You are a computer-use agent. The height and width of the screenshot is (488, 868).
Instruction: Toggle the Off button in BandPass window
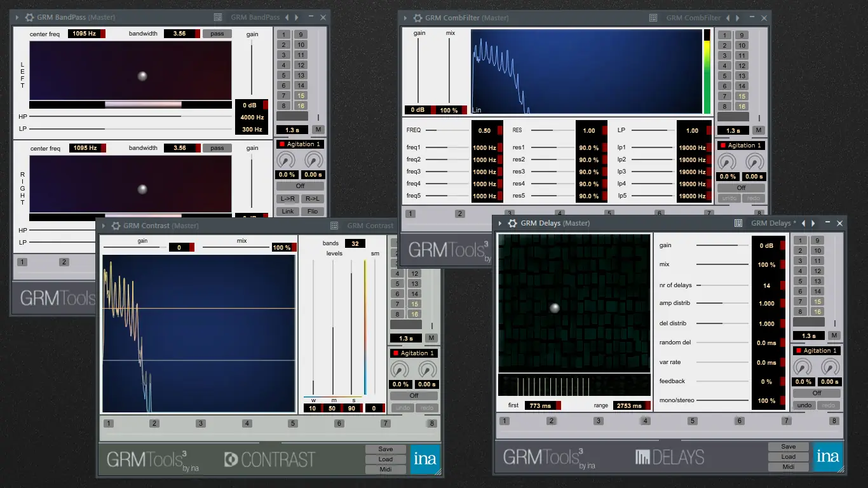[x=300, y=186]
